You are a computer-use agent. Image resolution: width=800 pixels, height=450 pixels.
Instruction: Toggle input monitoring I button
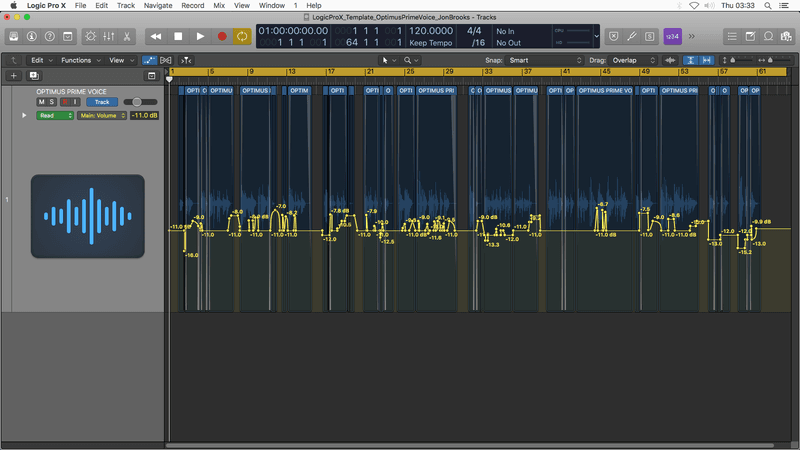[75, 102]
